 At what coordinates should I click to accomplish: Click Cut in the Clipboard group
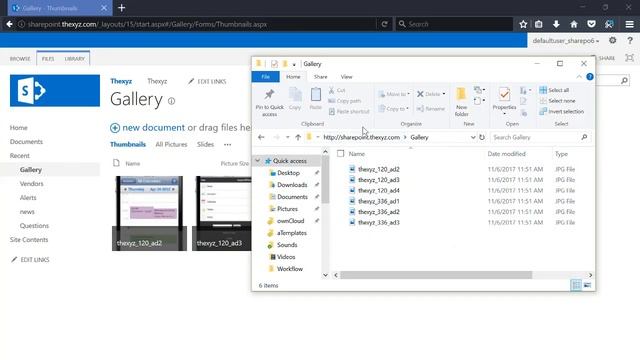coord(337,90)
